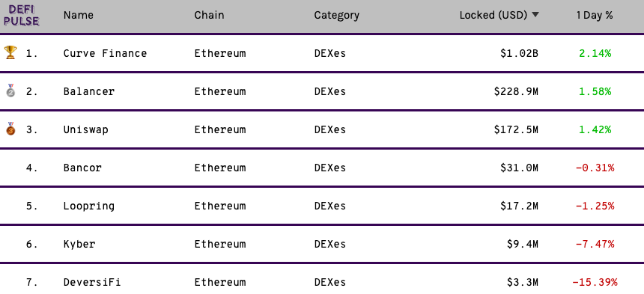Click Kyber's Ethereum chain label
The image size is (644, 294).
click(220, 244)
